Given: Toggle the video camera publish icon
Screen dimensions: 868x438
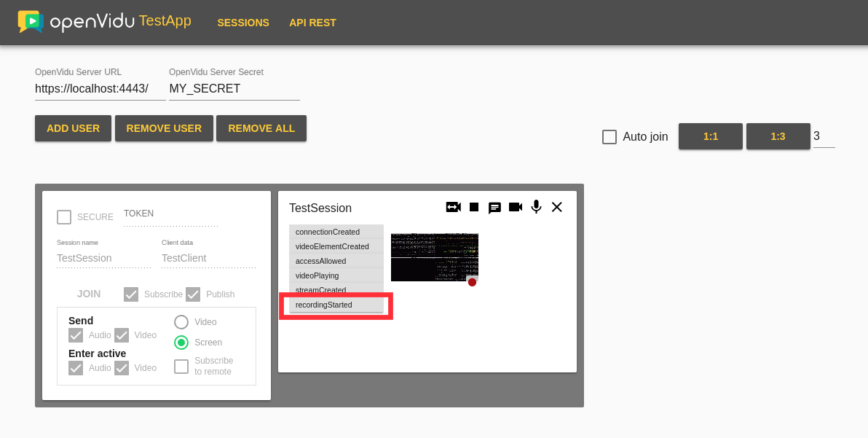Looking at the screenshot, I should pyautogui.click(x=515, y=207).
